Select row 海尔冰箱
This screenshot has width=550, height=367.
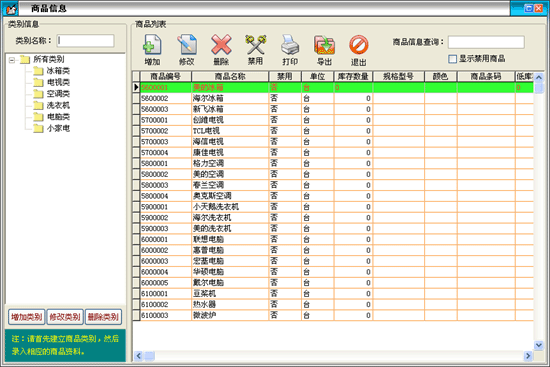[x=333, y=99]
